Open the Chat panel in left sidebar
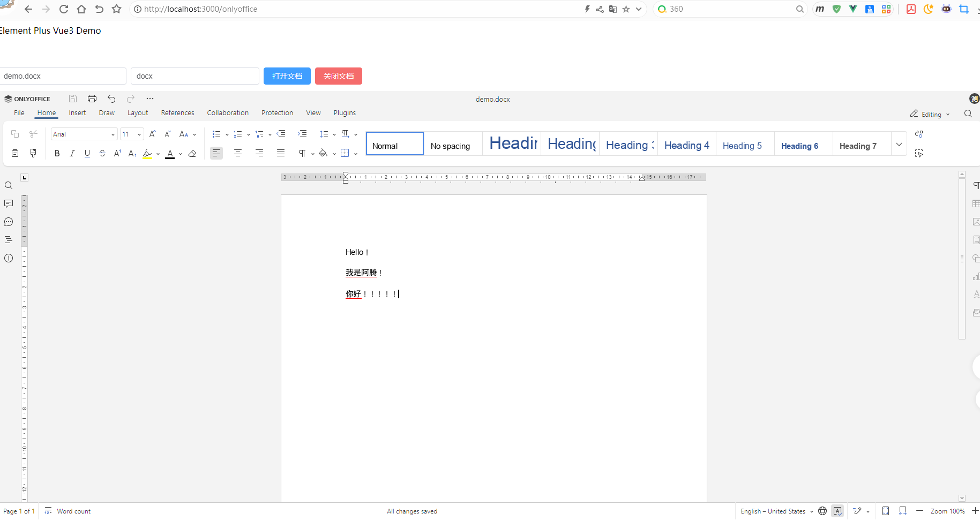 click(9, 222)
